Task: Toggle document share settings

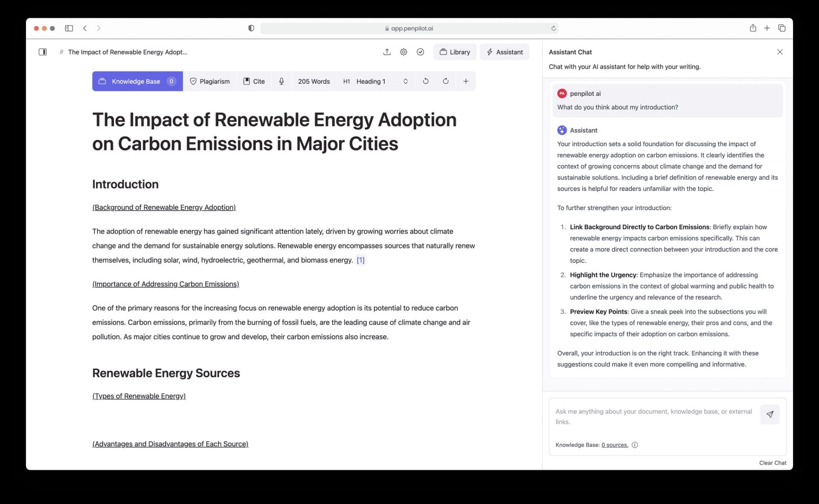Action: coord(387,52)
